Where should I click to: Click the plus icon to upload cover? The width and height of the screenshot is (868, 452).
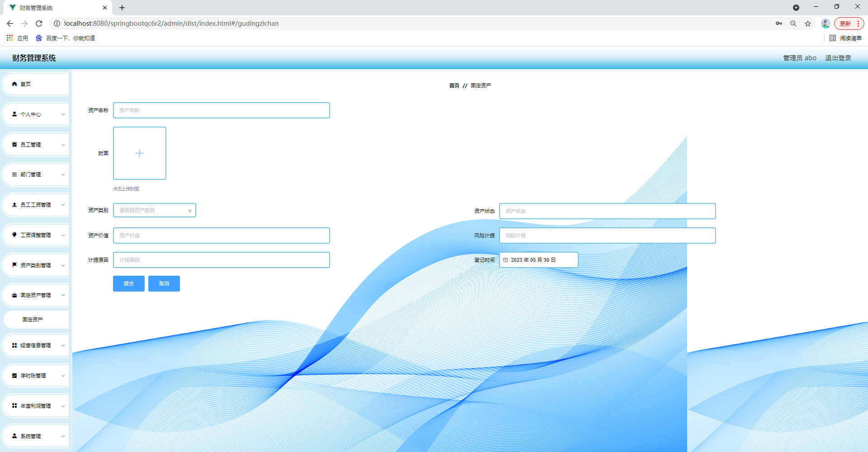(140, 153)
